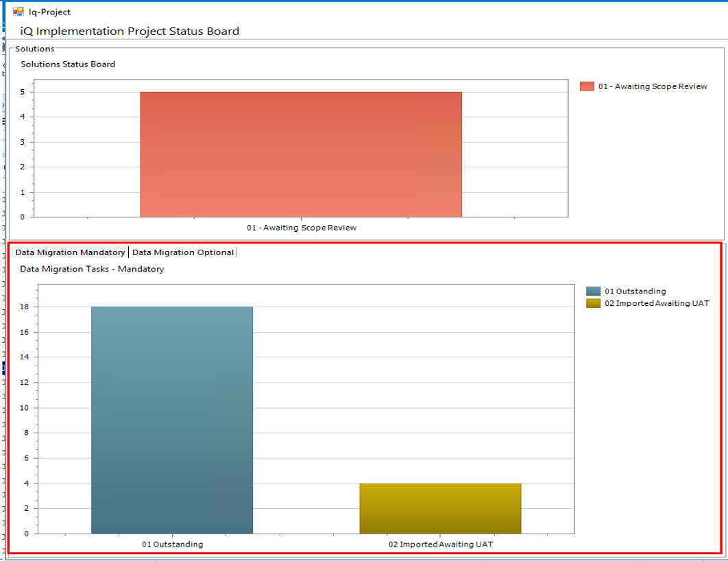Viewport: 728px width, 561px height.
Task: Click the Solutions group box label
Action: click(34, 49)
